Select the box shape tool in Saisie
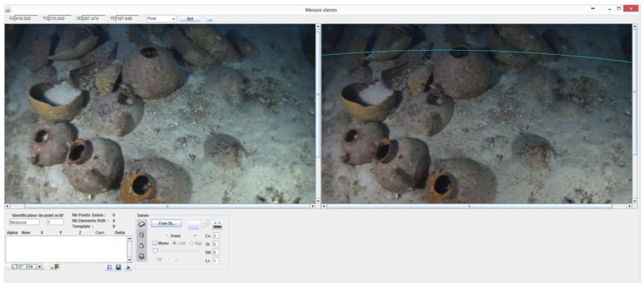 (x=142, y=224)
